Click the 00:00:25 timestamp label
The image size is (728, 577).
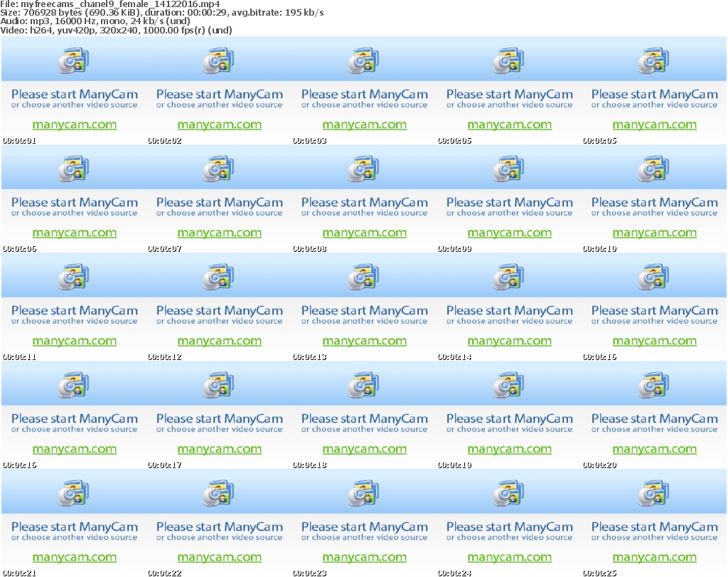coord(600,573)
